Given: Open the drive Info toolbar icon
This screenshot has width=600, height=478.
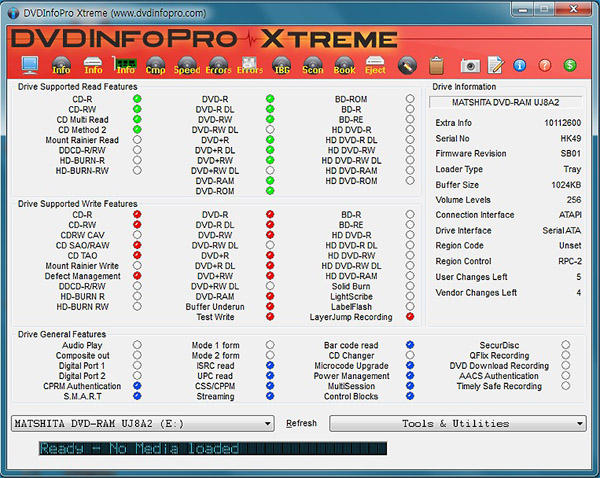Looking at the screenshot, I should 93,65.
